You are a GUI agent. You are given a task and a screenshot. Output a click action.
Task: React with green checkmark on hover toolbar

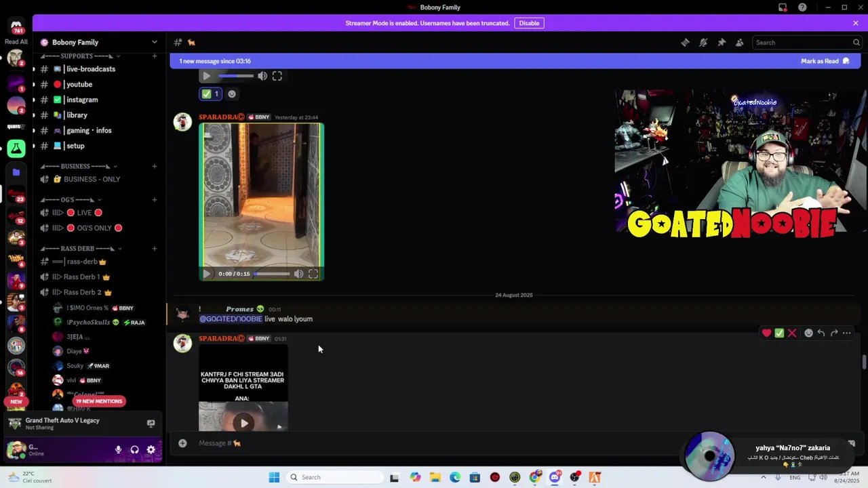pos(779,333)
